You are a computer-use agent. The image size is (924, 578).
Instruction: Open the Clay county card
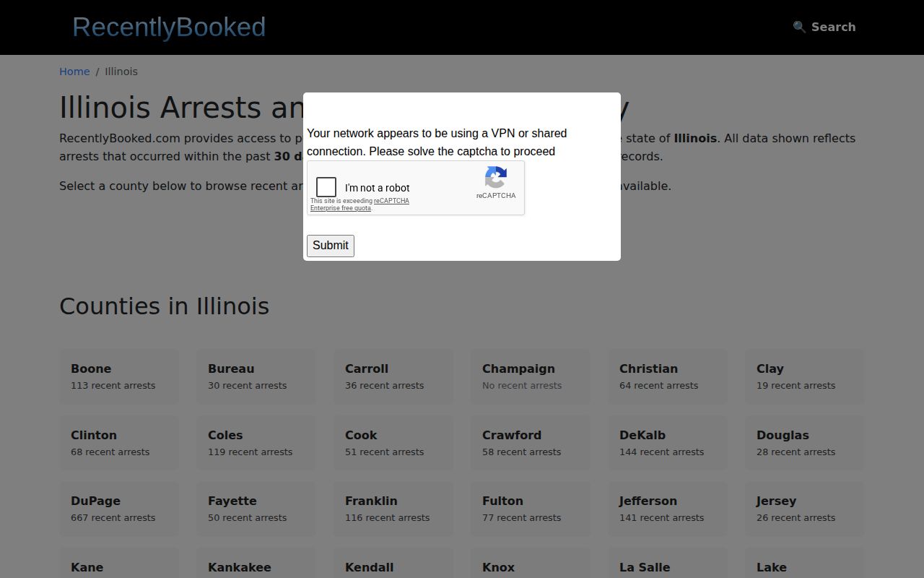(x=805, y=376)
